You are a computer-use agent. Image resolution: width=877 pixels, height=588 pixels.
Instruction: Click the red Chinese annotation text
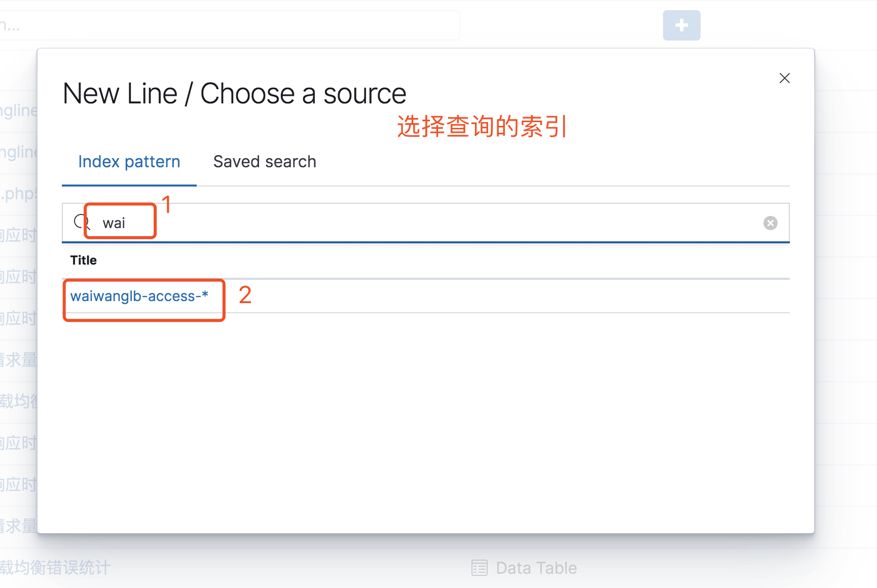[482, 126]
